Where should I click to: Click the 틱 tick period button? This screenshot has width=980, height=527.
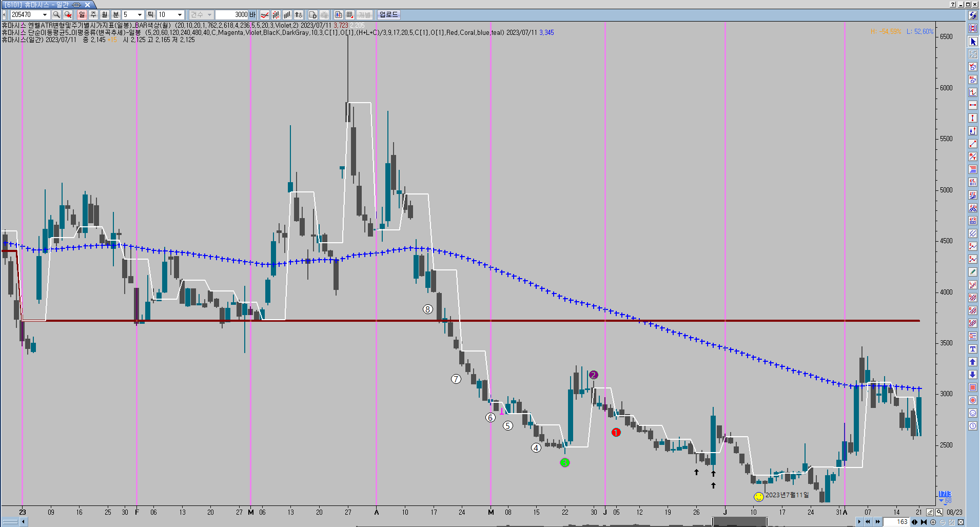tap(151, 15)
